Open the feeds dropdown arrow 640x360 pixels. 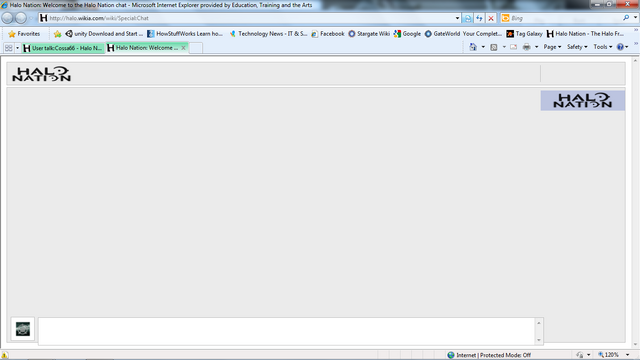(504, 47)
